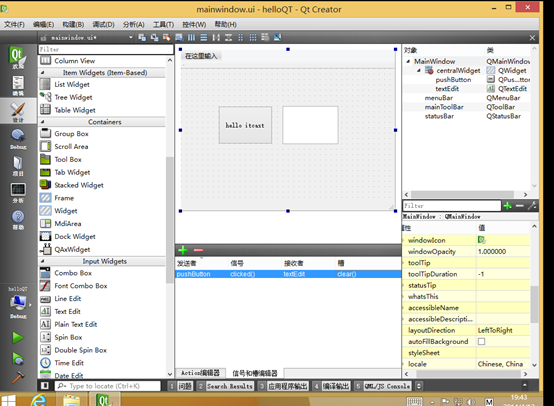Image resolution: width=554 pixels, height=406 pixels.
Task: Click the helloQT kit selector icon
Action: (x=18, y=302)
